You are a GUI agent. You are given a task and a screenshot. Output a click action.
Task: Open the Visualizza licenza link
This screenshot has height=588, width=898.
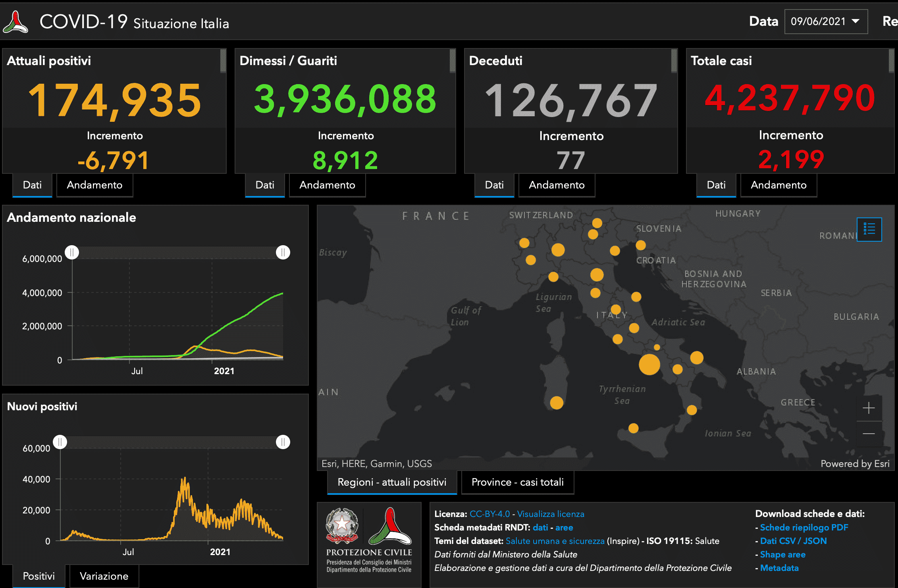(551, 514)
